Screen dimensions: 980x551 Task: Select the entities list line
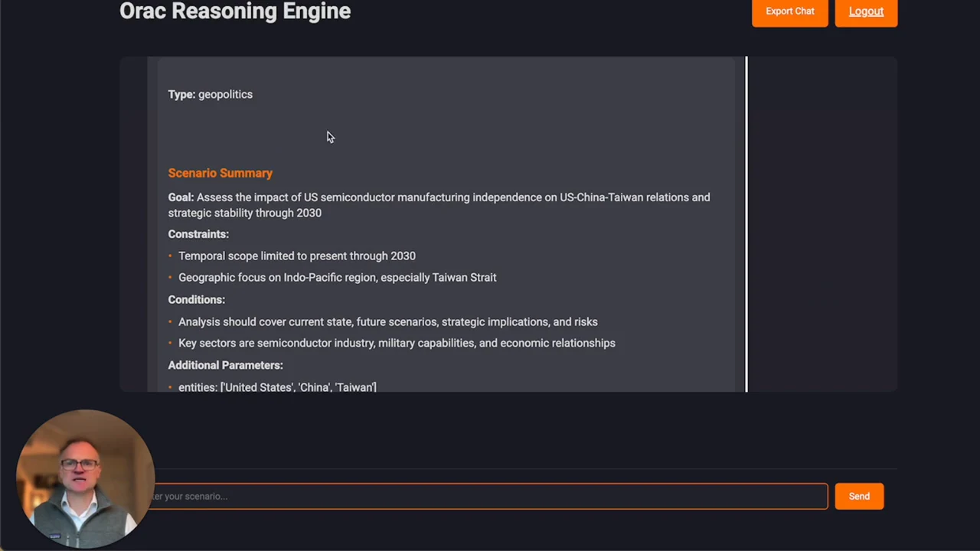tap(277, 386)
